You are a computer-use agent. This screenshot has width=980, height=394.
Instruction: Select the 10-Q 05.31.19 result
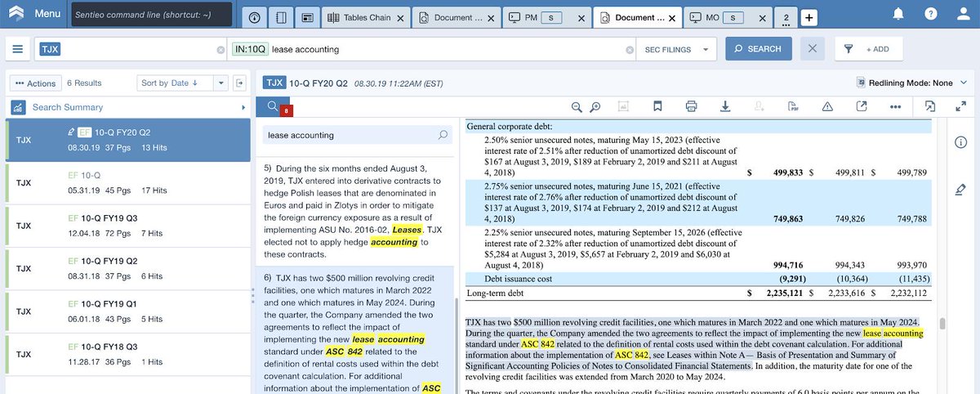[x=128, y=182]
